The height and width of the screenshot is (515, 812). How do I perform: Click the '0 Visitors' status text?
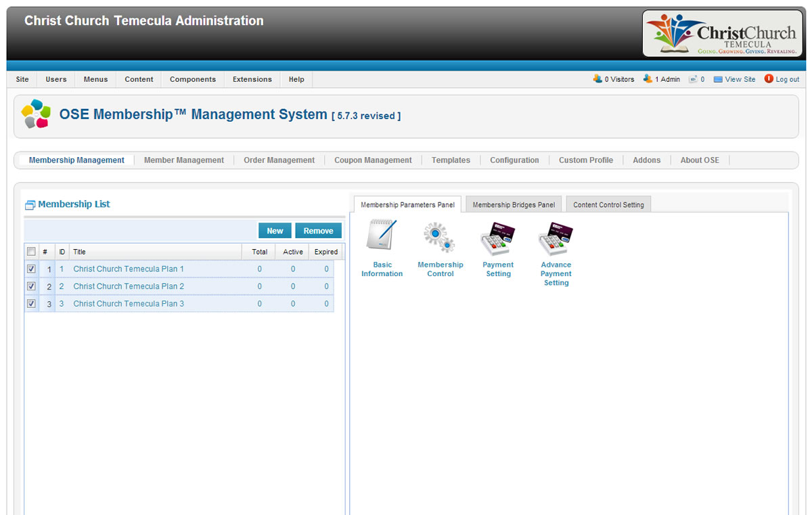click(620, 79)
